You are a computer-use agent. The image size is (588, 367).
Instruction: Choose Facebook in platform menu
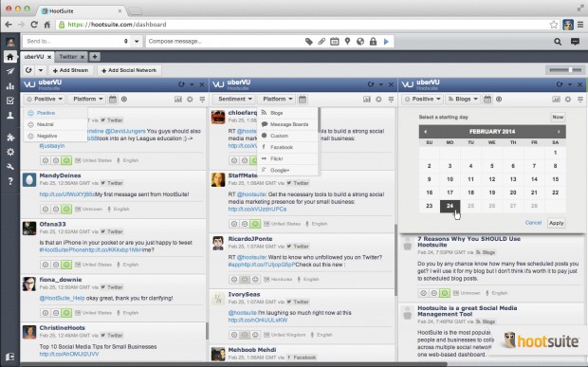pyautogui.click(x=287, y=147)
